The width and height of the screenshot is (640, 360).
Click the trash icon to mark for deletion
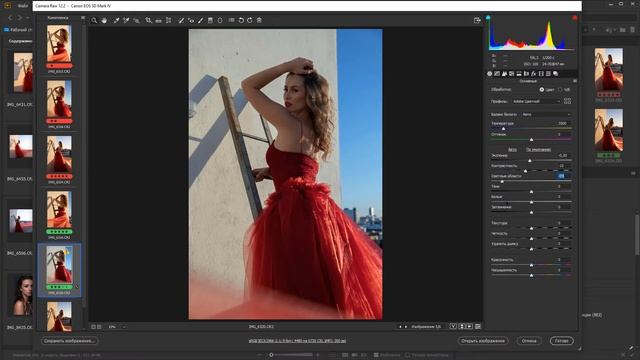(259, 20)
